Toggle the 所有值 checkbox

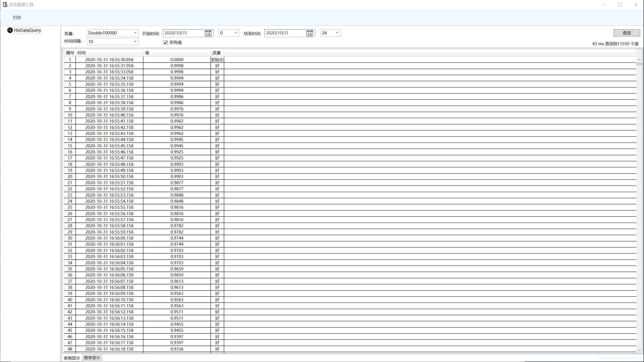pos(165,43)
